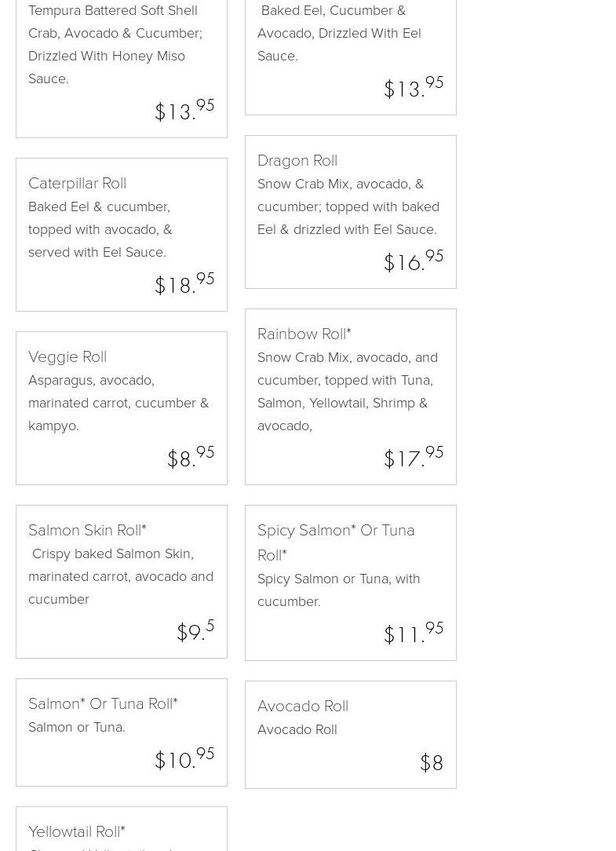616x851 pixels.
Task: Select the Veggie Roll ingredients description
Action: click(118, 403)
